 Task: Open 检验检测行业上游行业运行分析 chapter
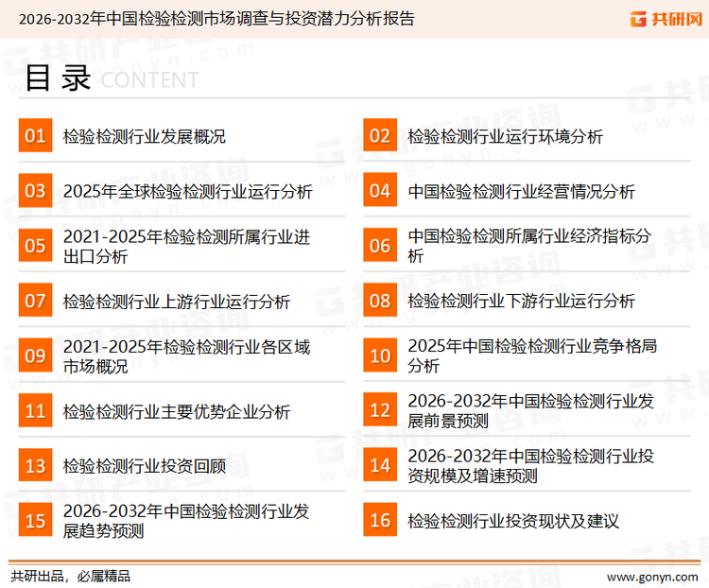pos(177,302)
